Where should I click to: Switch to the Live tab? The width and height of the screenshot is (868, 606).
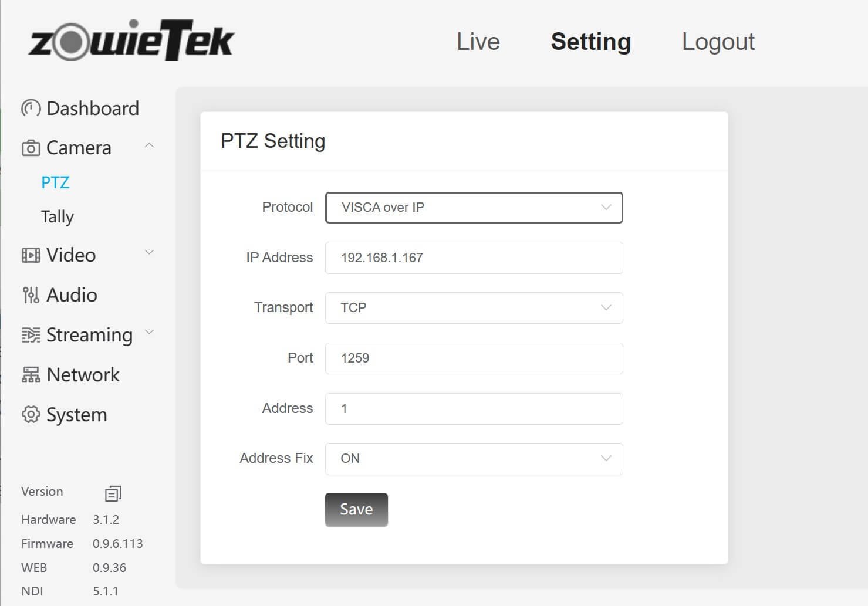click(x=478, y=41)
